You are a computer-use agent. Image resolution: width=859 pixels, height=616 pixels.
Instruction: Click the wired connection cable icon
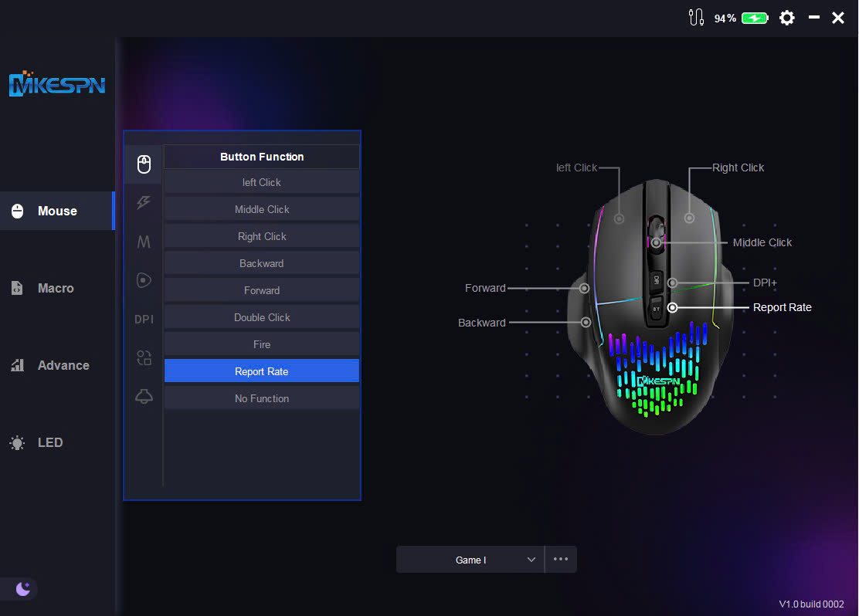[x=696, y=18]
